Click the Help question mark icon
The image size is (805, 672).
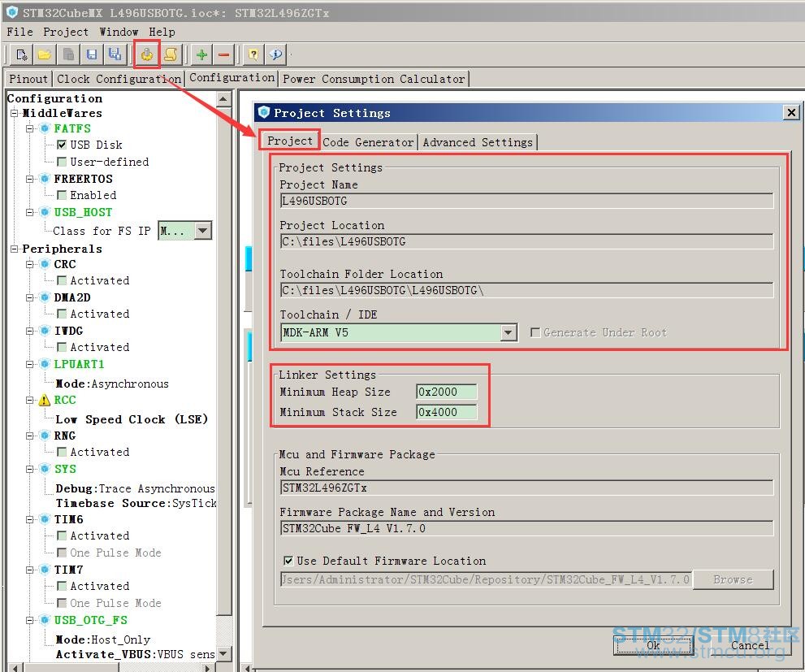[253, 54]
